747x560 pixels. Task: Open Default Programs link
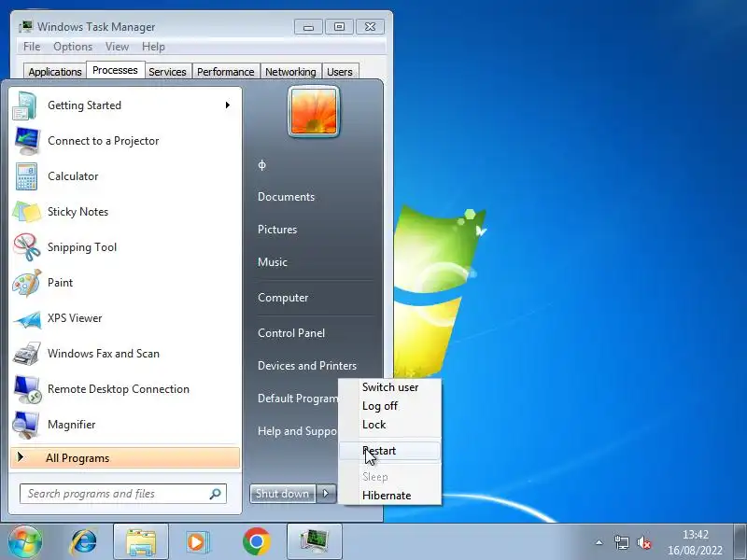[298, 399]
